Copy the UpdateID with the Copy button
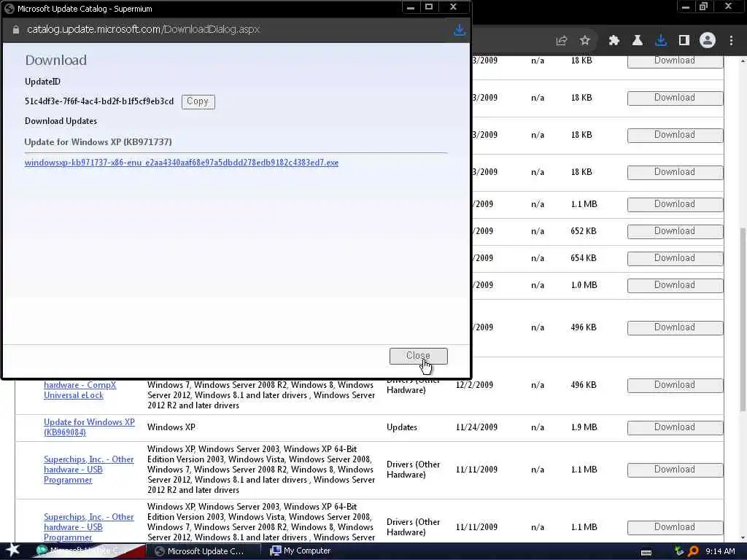Image resolution: width=747 pixels, height=560 pixels. coord(198,101)
